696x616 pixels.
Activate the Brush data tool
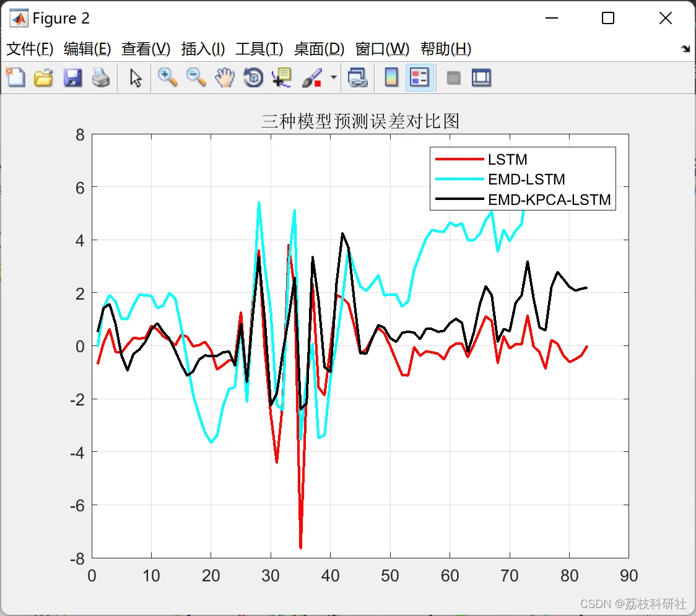pos(312,77)
